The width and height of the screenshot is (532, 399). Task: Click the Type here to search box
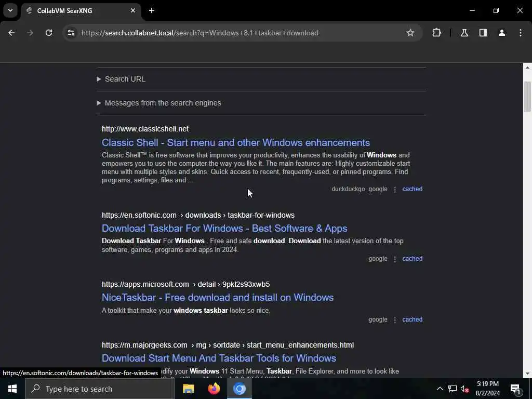pos(100,389)
